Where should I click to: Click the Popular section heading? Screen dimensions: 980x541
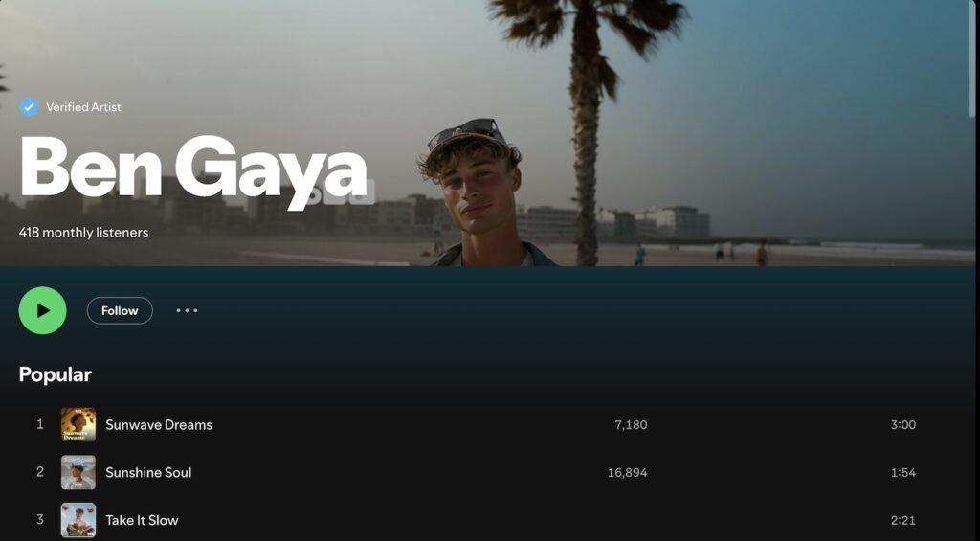pyautogui.click(x=55, y=374)
